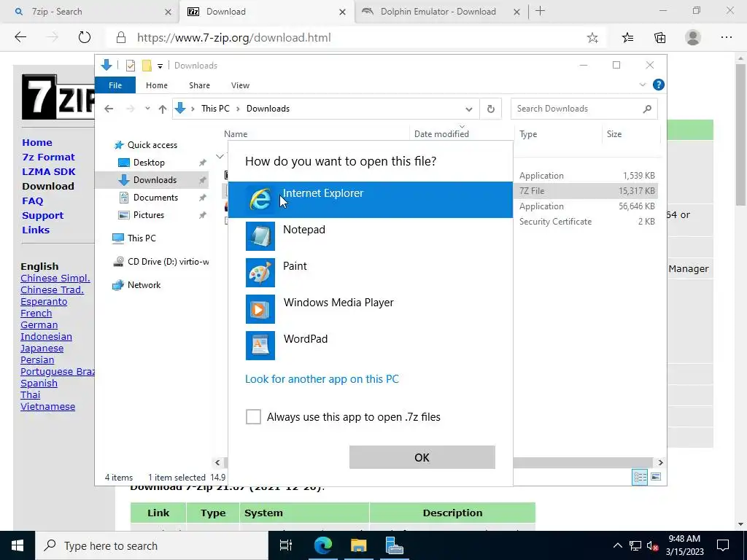Go up one folder level in Explorer
Viewport: 747px width, 560px height.
pos(163,109)
